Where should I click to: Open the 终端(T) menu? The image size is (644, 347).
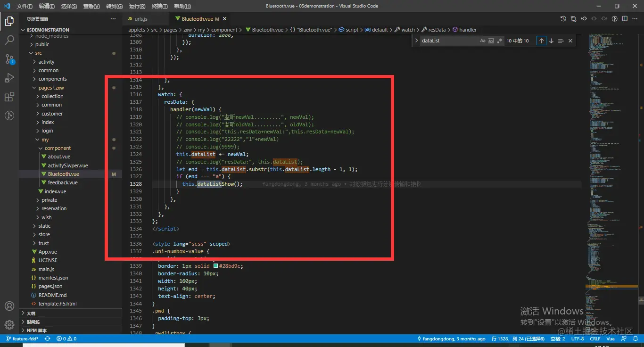pyautogui.click(x=159, y=6)
